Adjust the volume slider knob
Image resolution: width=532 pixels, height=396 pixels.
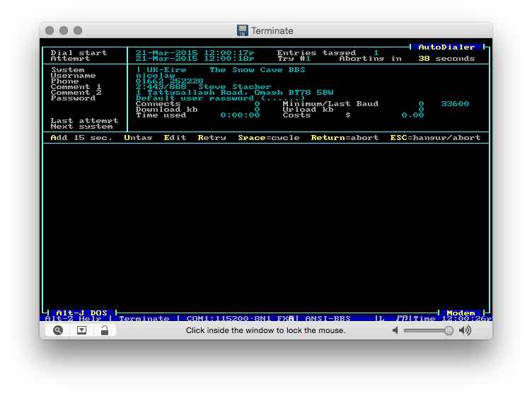coord(449,330)
